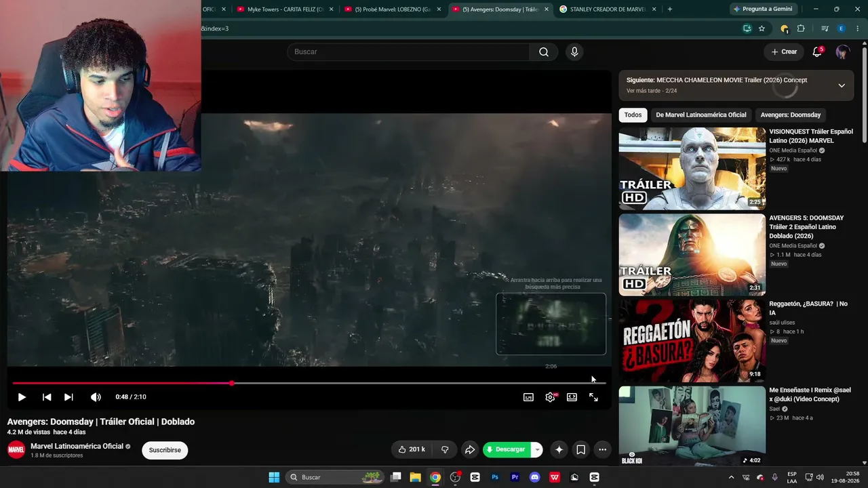This screenshot has height=488, width=868.
Task: Click the yellow extension icon with badge
Action: coord(785,28)
